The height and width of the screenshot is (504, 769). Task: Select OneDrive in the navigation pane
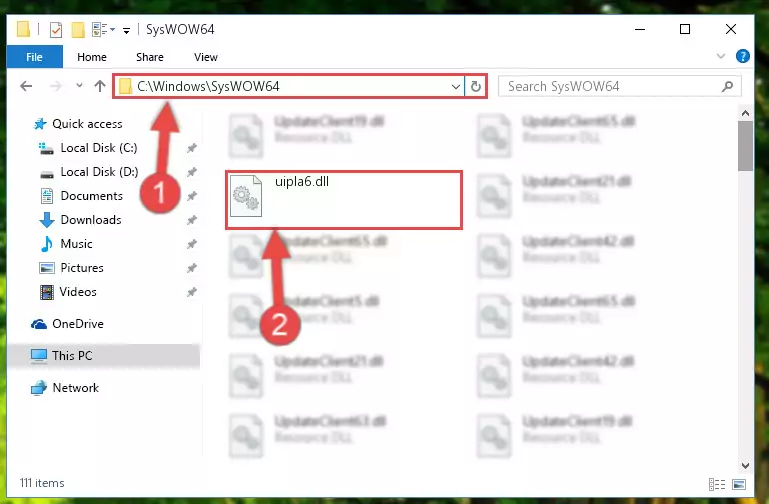(x=78, y=324)
